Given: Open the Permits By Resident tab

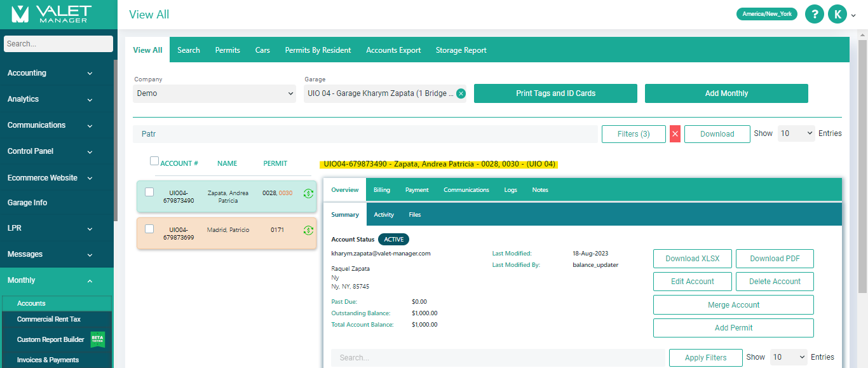Looking at the screenshot, I should click(318, 49).
